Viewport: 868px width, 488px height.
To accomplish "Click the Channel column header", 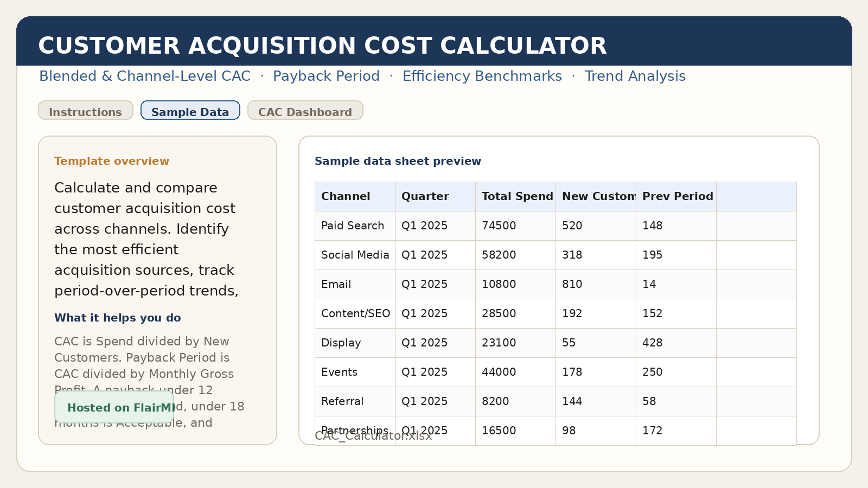I will [345, 196].
